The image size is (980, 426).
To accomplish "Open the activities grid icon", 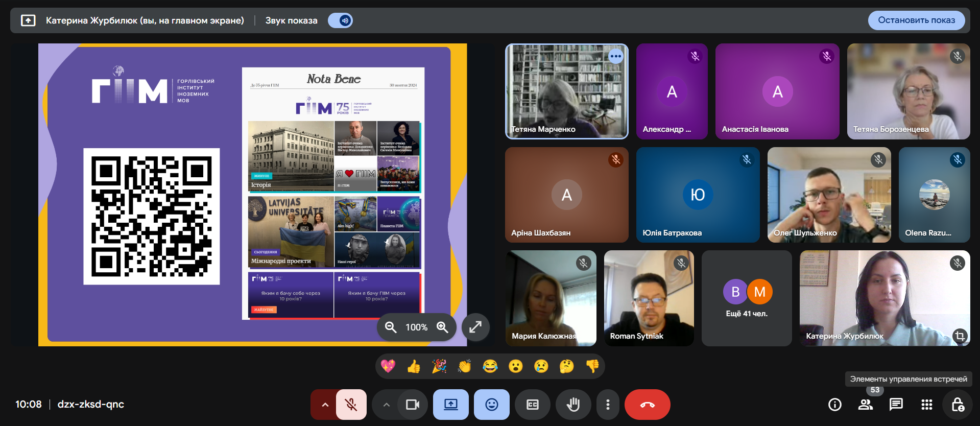I will (926, 405).
